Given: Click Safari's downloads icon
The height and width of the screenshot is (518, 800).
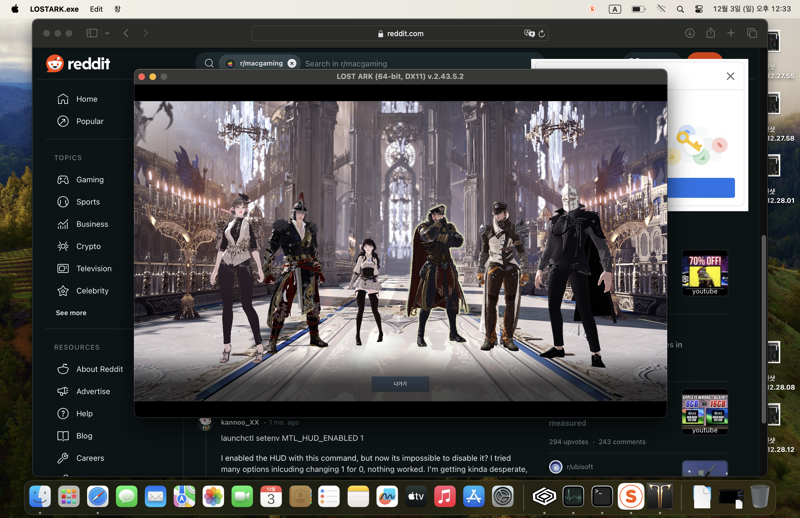Looking at the screenshot, I should pyautogui.click(x=690, y=33).
